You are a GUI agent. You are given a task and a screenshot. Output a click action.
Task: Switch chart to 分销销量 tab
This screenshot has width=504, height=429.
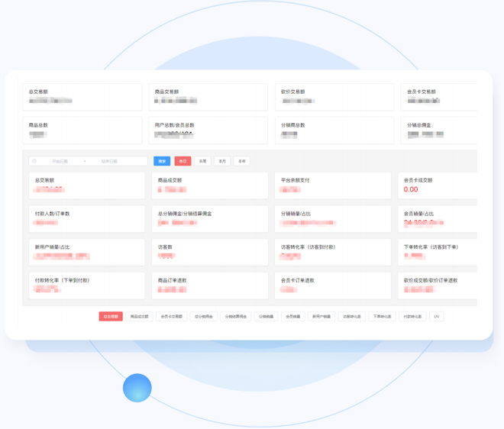267,317
